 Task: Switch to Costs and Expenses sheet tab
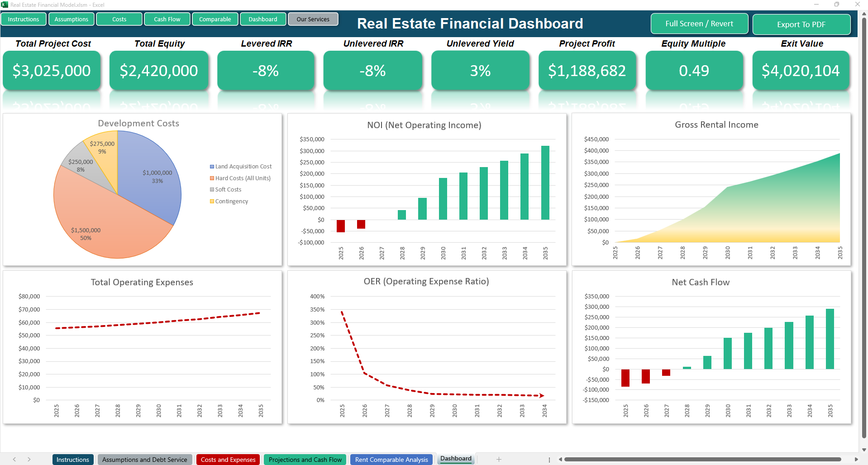[x=228, y=460]
